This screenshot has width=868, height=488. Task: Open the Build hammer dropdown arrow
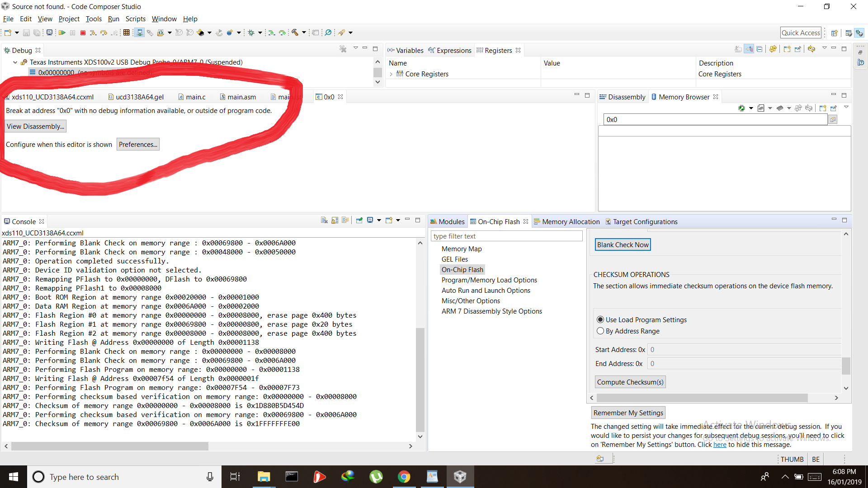pos(304,33)
